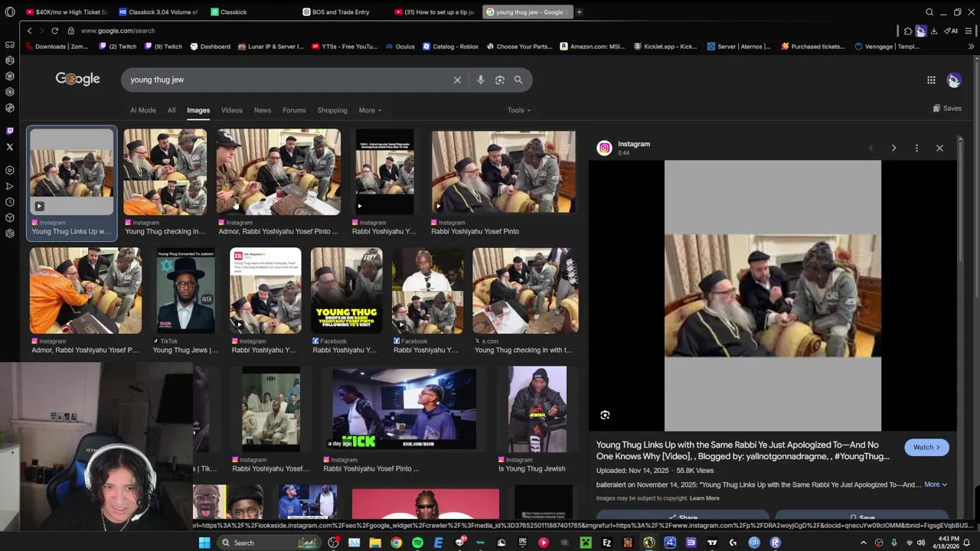This screenshot has height=551, width=980.
Task: Open browser extensions puzzle icon
Action: pos(908,31)
